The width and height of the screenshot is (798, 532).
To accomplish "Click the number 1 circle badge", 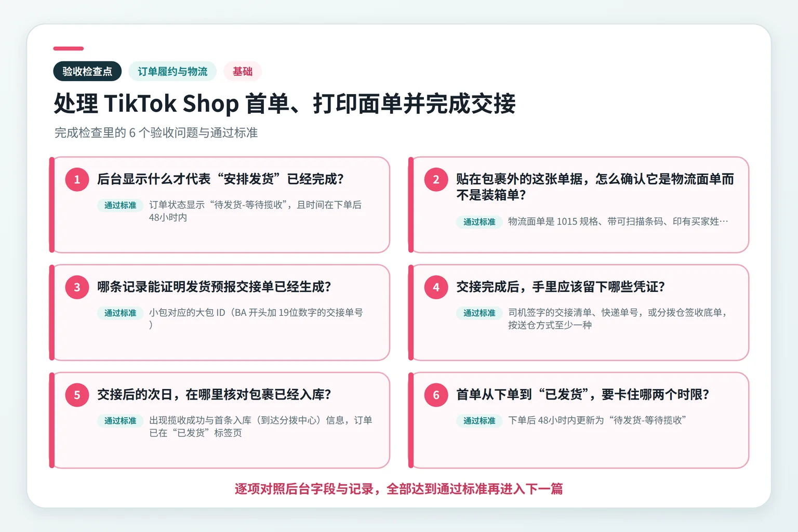I will pyautogui.click(x=77, y=180).
